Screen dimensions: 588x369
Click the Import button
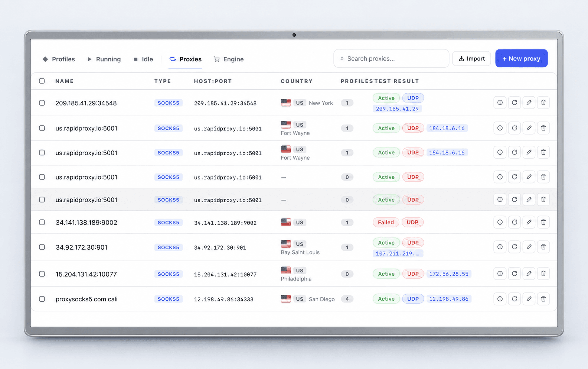(x=471, y=59)
